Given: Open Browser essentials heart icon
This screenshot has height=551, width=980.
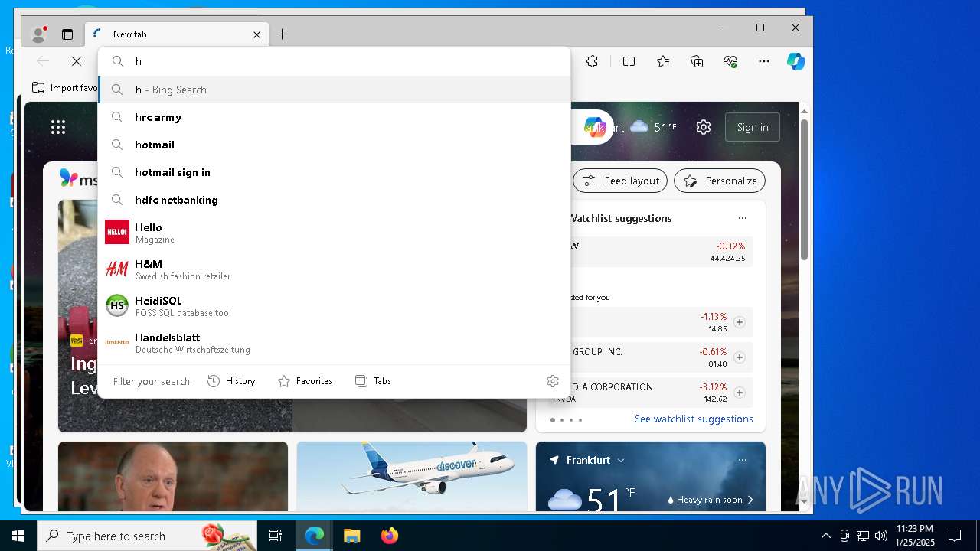Looking at the screenshot, I should 730,61.
